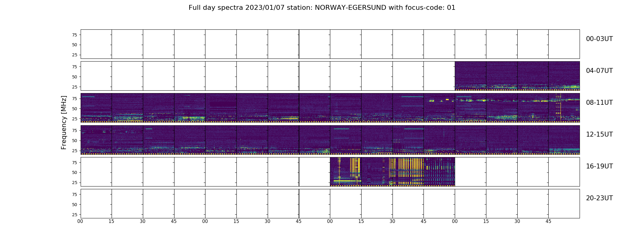
Task: Click the rightmost '45' time-axis tick label
Action: pos(548,221)
